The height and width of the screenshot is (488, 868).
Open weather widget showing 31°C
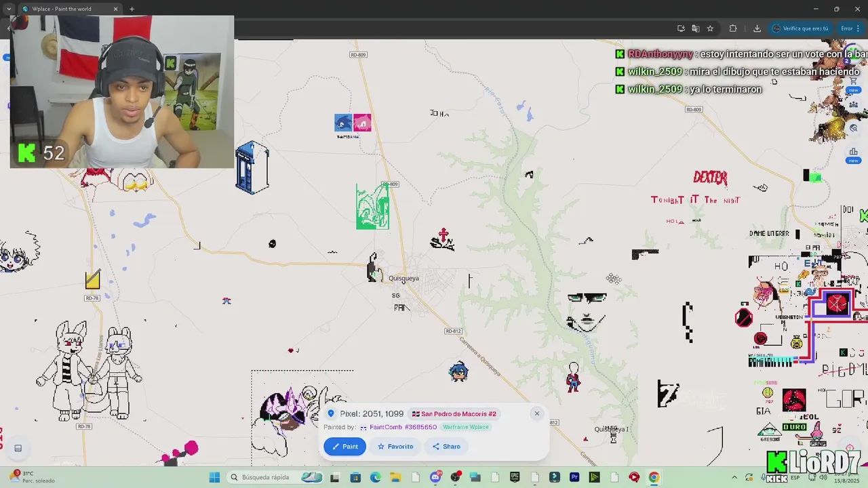31,477
